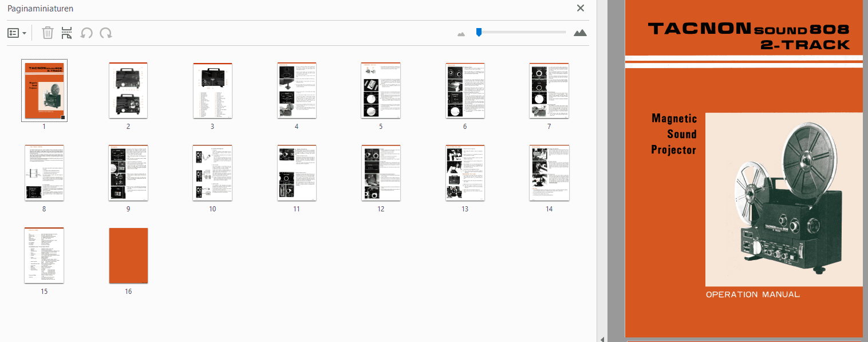The image size is (868, 342).
Task: Click the large mountains icon to enlarge thumbnails
Action: [x=580, y=33]
